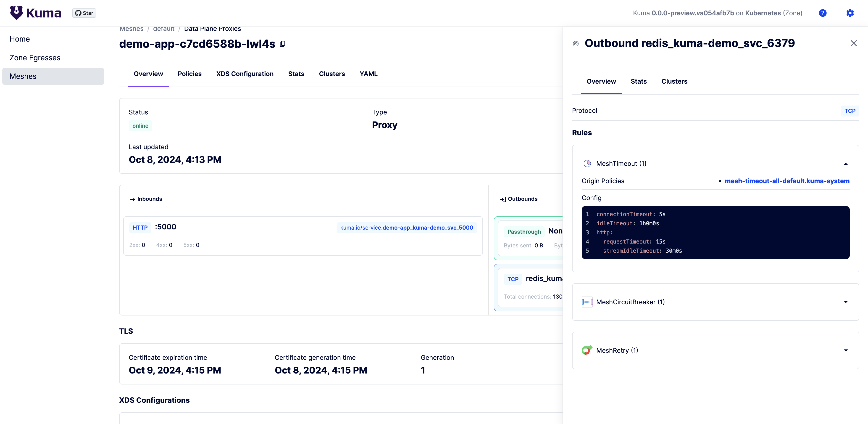Open the help question mark icon
Screen dimensions: 868x424
pyautogui.click(x=823, y=13)
